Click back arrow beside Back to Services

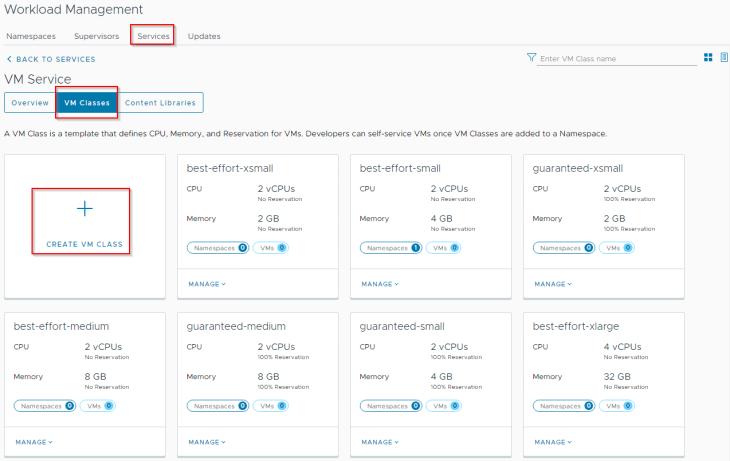(9, 59)
